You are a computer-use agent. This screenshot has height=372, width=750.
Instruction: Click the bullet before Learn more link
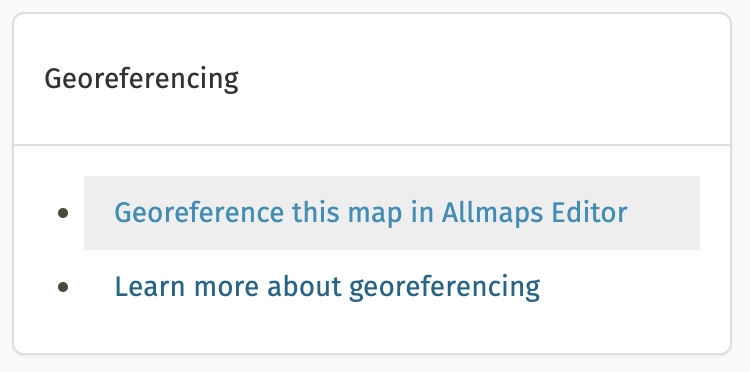pyautogui.click(x=63, y=287)
